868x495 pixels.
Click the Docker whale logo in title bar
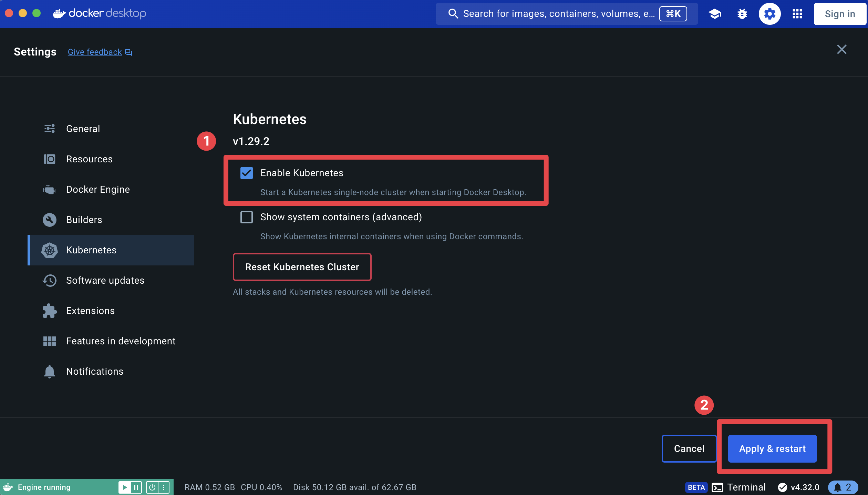(59, 13)
